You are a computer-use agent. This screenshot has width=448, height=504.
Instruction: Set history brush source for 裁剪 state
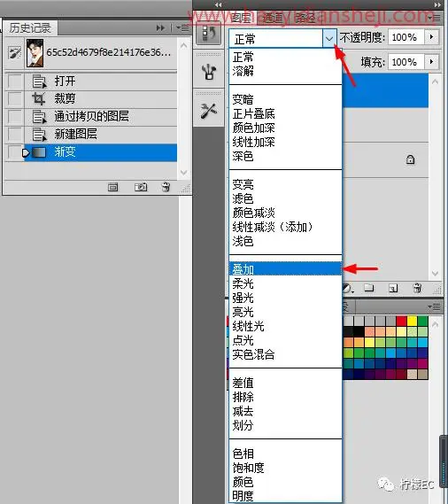tap(14, 98)
